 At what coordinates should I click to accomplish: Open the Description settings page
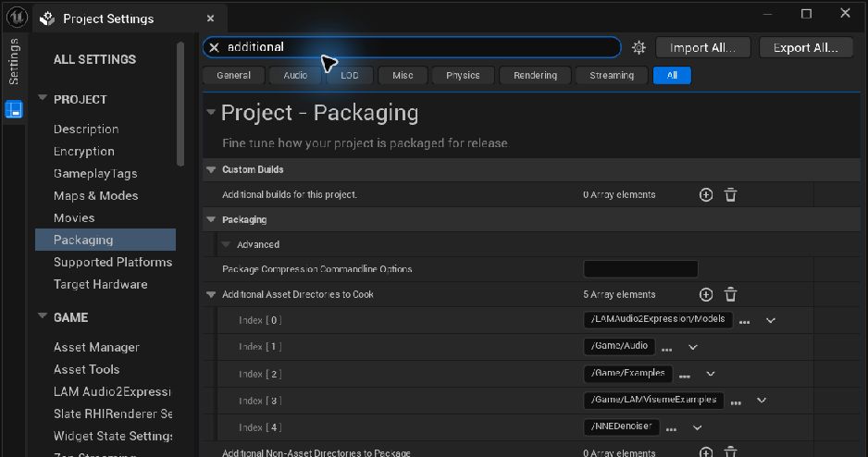[86, 129]
